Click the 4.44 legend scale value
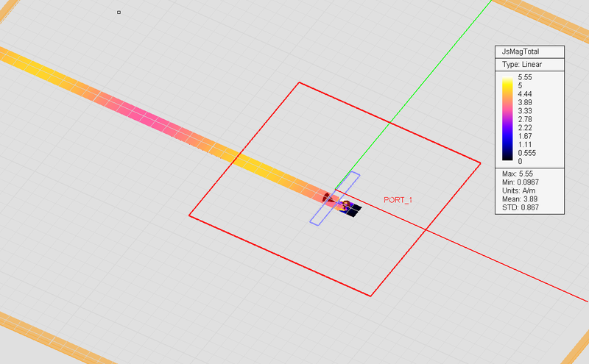The image size is (589, 364). 525,94
